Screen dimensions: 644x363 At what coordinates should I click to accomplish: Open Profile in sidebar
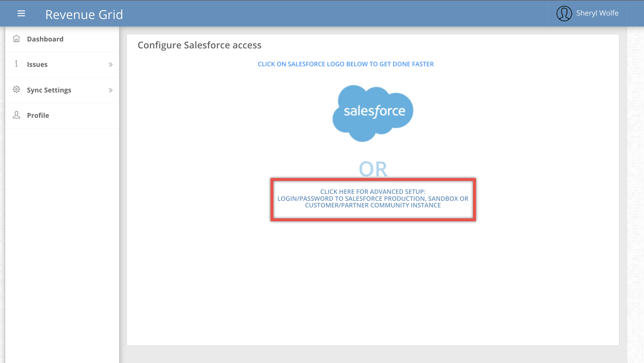[x=62, y=116]
